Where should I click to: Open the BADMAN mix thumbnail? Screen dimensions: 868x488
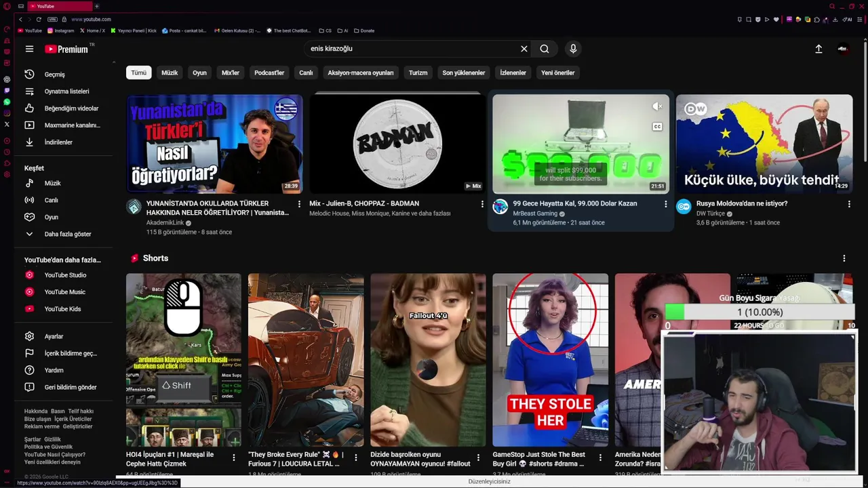(x=397, y=144)
